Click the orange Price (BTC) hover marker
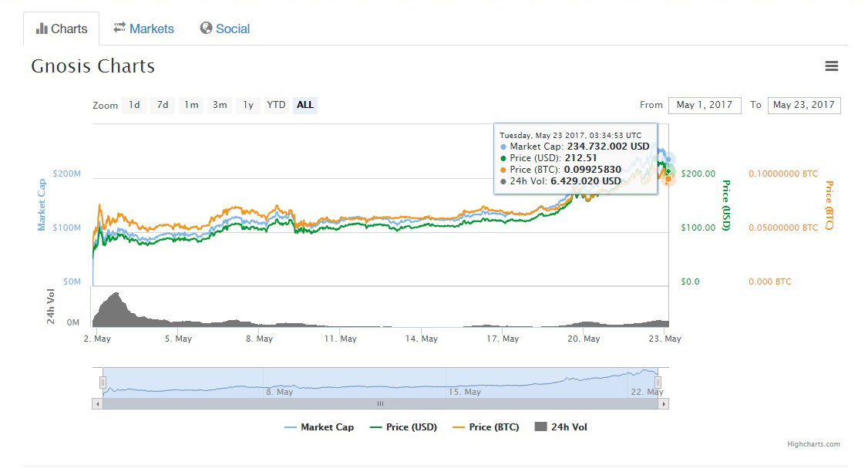The height and width of the screenshot is (472, 868). 668,179
